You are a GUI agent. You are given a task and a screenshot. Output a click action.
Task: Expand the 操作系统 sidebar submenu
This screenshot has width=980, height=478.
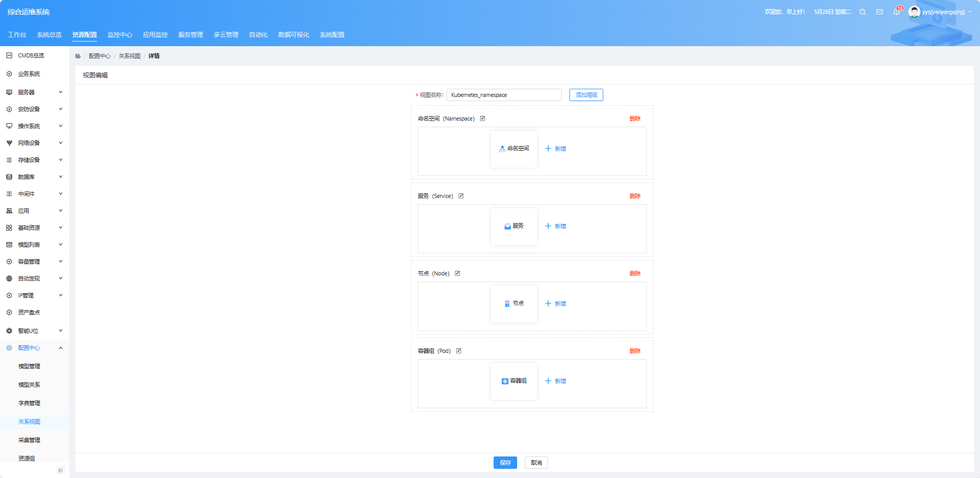[60, 126]
